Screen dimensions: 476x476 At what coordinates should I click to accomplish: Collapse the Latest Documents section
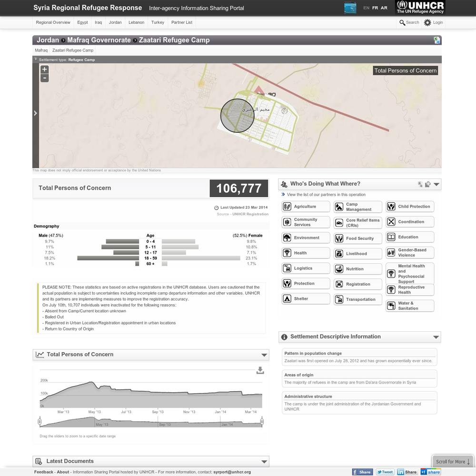pos(264,462)
